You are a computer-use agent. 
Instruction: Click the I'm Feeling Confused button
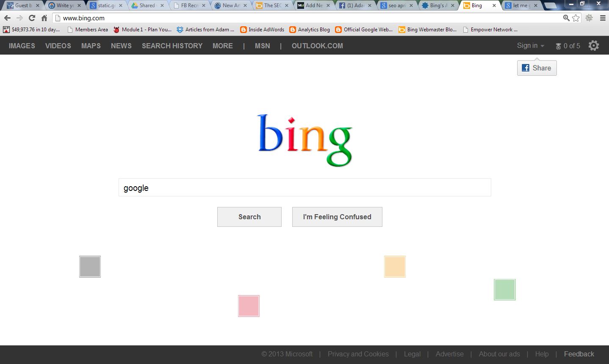tap(337, 217)
